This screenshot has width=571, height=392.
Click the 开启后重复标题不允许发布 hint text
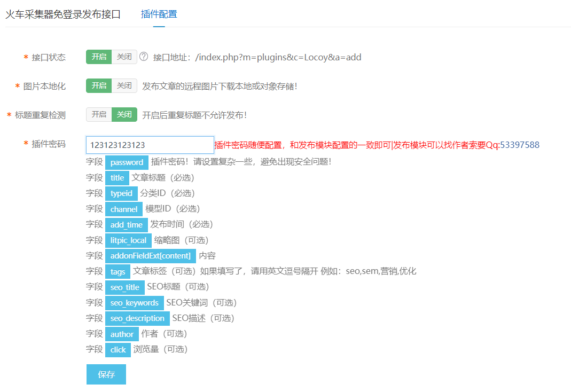click(194, 115)
